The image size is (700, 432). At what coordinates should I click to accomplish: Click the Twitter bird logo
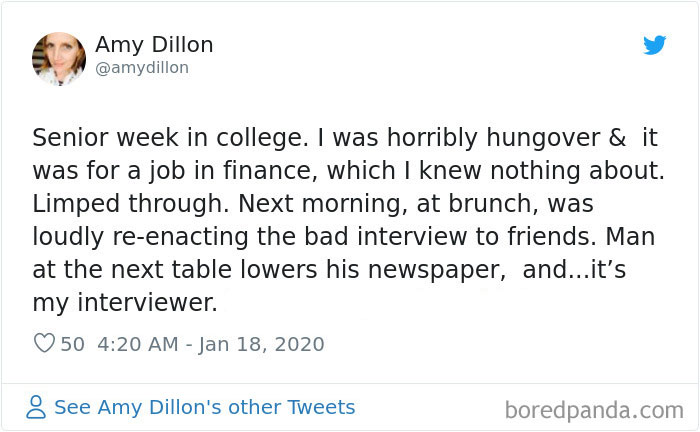(x=654, y=46)
